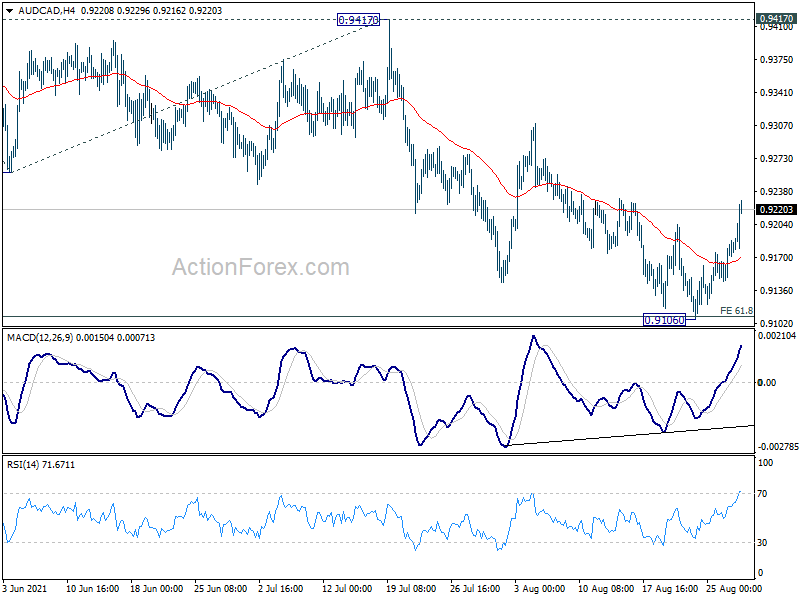Click the 25 Aug 00:00 time label

(x=734, y=589)
